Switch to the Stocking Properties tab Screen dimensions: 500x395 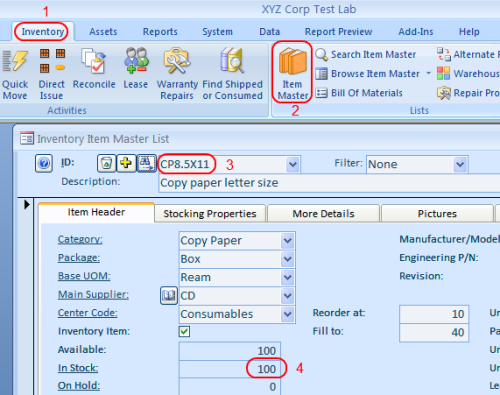pyautogui.click(x=210, y=214)
